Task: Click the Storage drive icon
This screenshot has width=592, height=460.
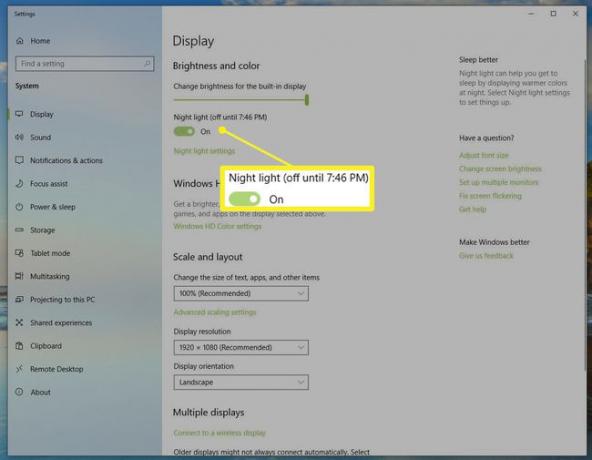Action: 19,230
